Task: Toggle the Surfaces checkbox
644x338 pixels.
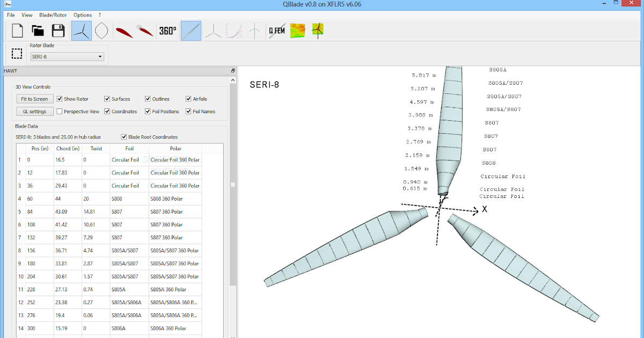Action: coord(107,99)
